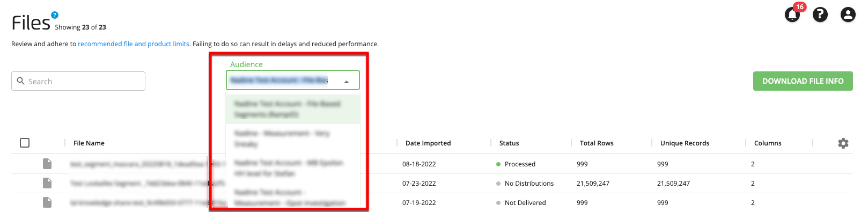Screen dimensions: 868x212
Task: Click the Download File Info button
Action: (x=803, y=81)
